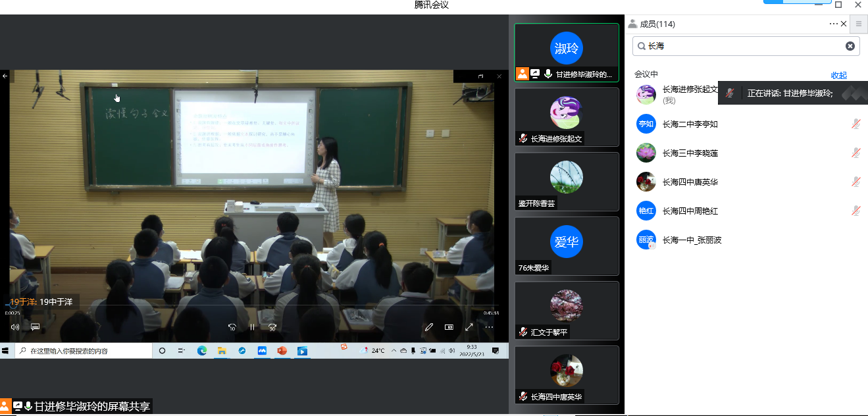Viewport: 868px width, 416px height.
Task: Select the 汇文于黎平 video tile
Action: coord(567,311)
